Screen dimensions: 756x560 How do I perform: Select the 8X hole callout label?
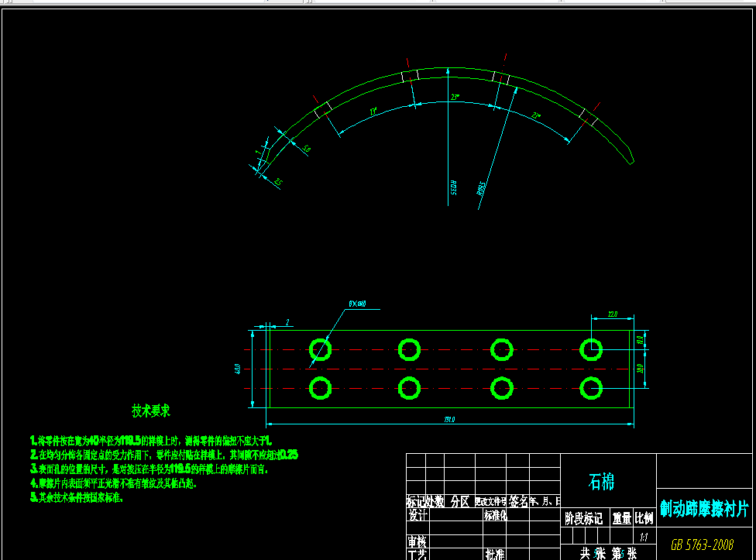(x=357, y=304)
